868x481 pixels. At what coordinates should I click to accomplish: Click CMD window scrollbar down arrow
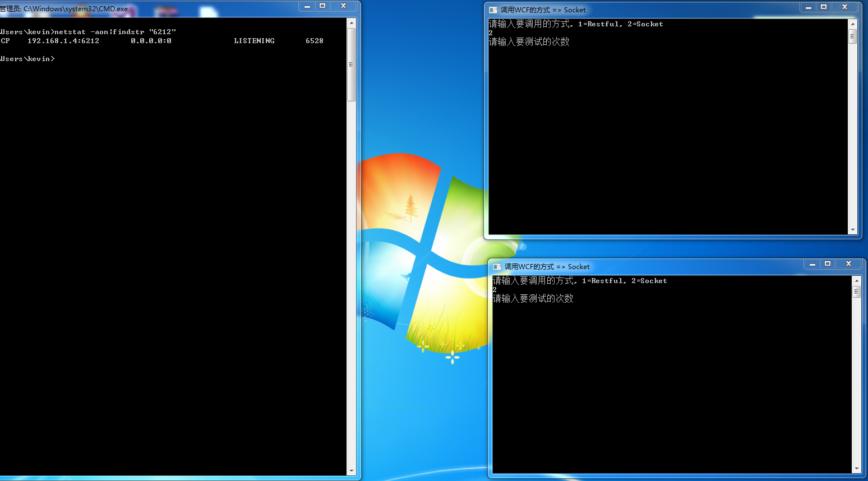click(352, 471)
